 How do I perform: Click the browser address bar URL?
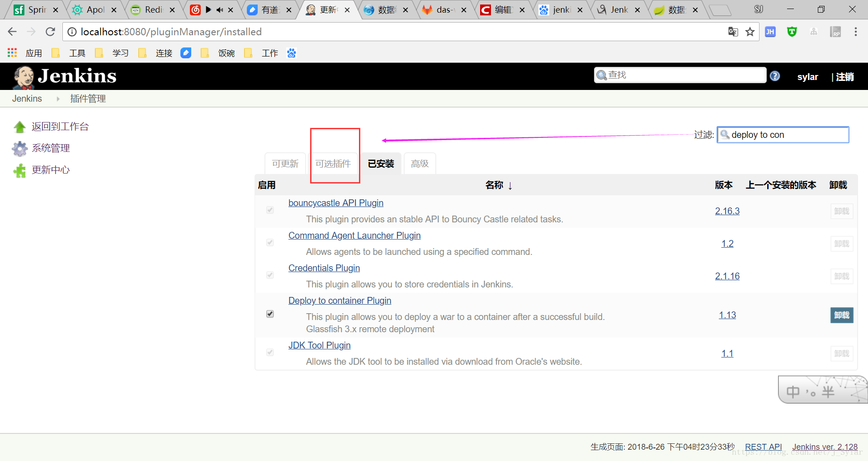coord(171,32)
